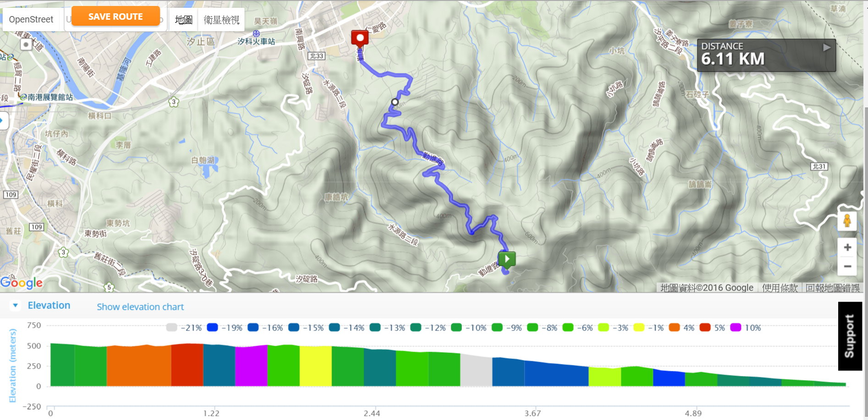
Task: Save the route with SAVE ROUTE
Action: pyautogui.click(x=116, y=17)
